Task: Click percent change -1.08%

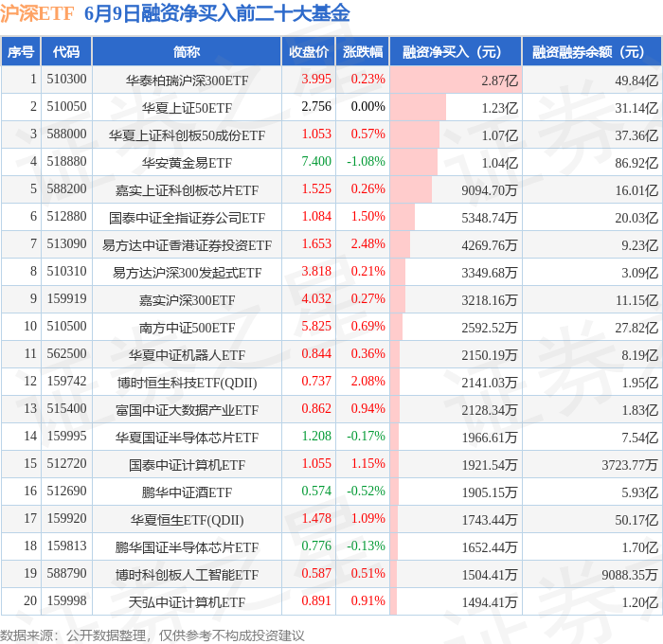Action: [x=366, y=161]
